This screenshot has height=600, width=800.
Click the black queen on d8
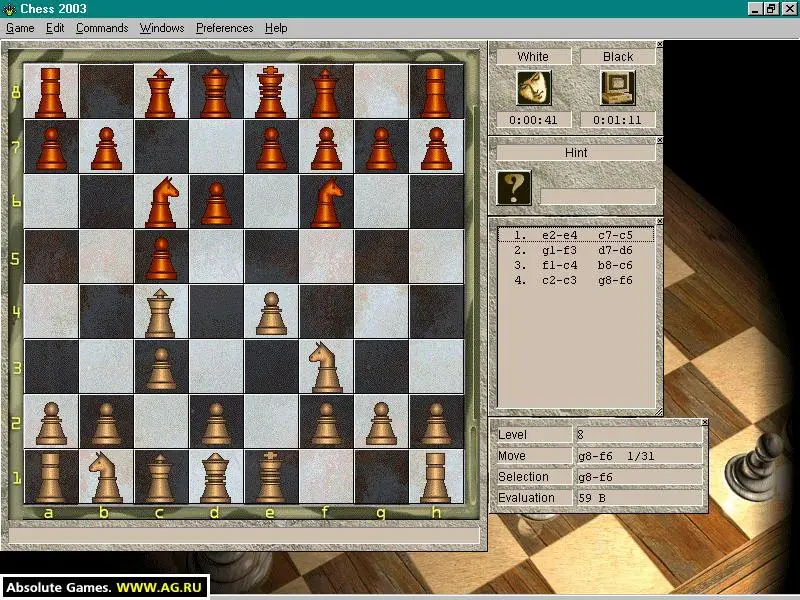[x=216, y=91]
